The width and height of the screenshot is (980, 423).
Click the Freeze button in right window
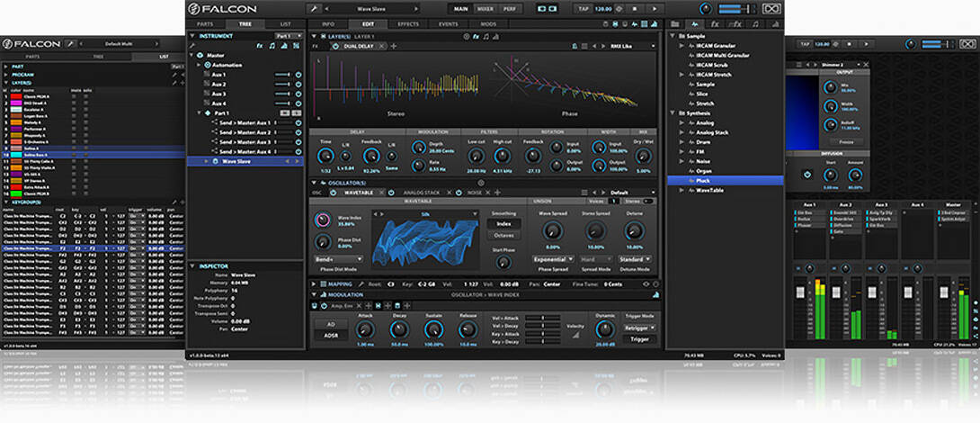[x=846, y=142]
